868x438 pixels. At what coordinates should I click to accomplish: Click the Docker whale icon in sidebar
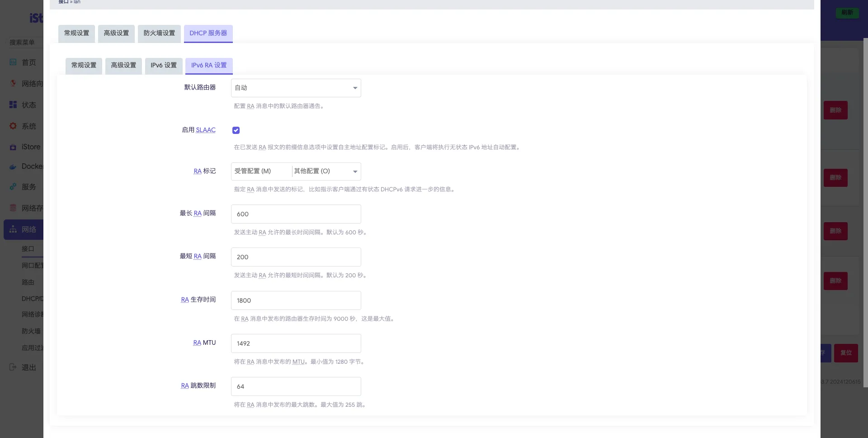point(13,167)
